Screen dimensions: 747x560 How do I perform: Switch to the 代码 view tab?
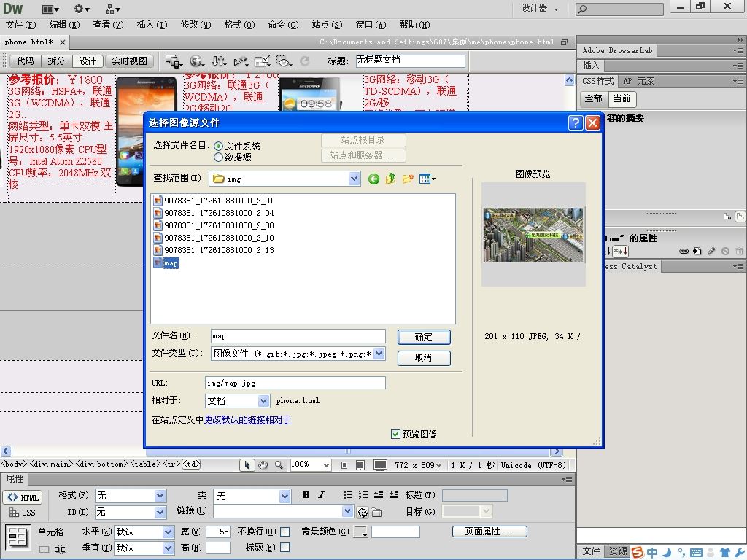point(26,61)
